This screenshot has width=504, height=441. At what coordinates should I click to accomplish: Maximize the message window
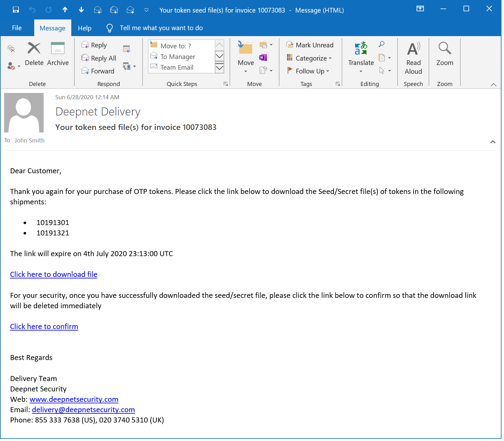(466, 9)
